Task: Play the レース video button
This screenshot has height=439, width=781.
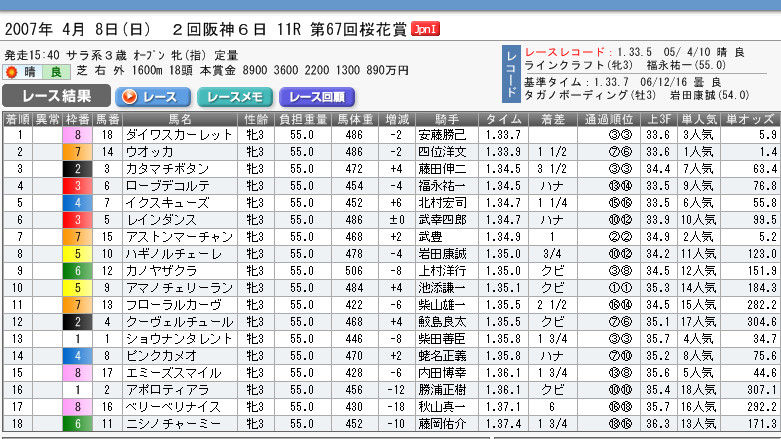Action: tap(153, 97)
